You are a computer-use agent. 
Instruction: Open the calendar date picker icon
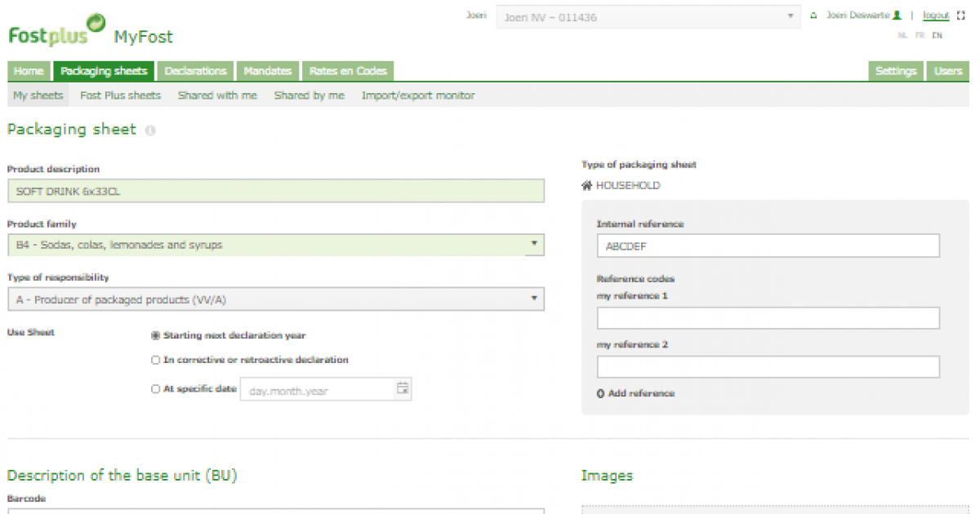coord(402,389)
